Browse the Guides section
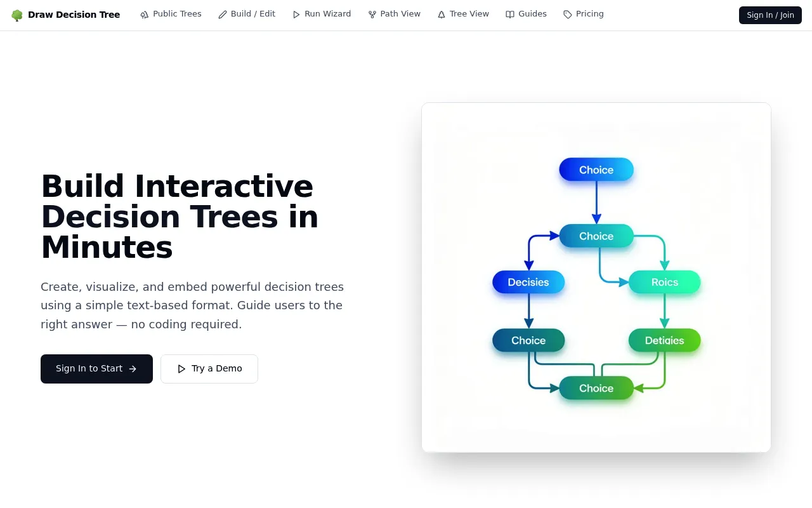This screenshot has height=508, width=812. pyautogui.click(x=526, y=14)
